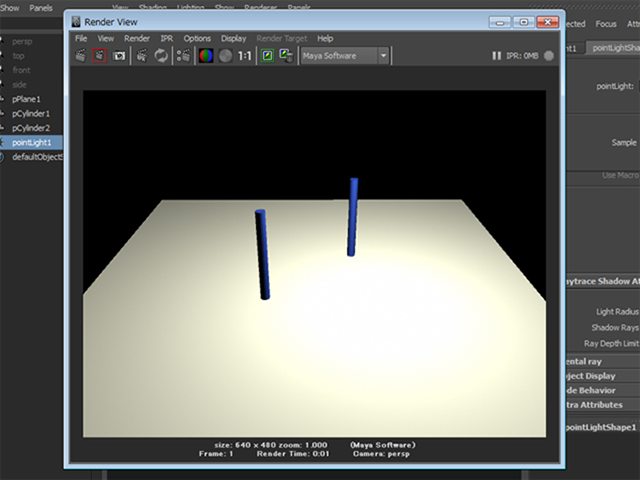Click the Light Radius label in the Attribute Editor
The image size is (640, 480).
(x=617, y=311)
